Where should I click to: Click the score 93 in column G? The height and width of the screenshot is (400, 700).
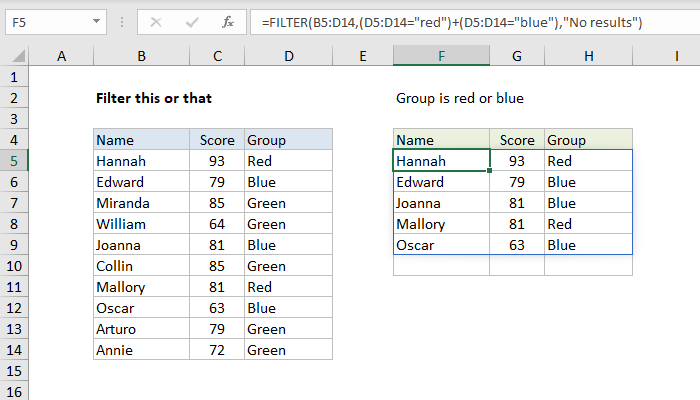[x=517, y=161]
